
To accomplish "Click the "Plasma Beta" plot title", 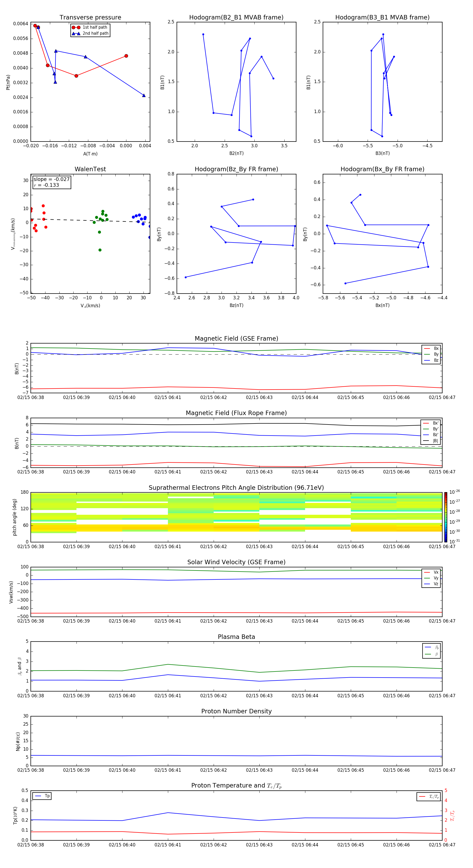I will click(x=236, y=637).
